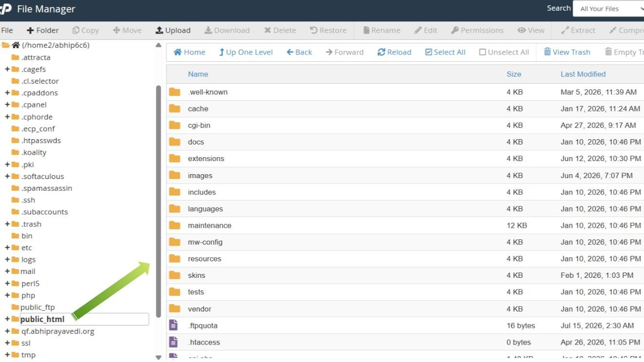Select the cgi-bin folder row
This screenshot has width=644, height=362.
click(x=405, y=125)
